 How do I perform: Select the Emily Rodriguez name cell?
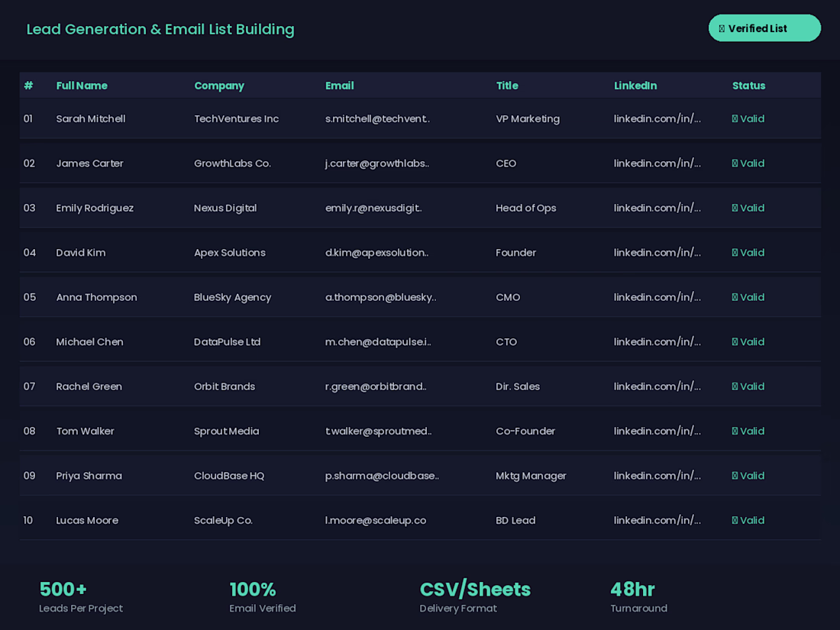pyautogui.click(x=95, y=208)
